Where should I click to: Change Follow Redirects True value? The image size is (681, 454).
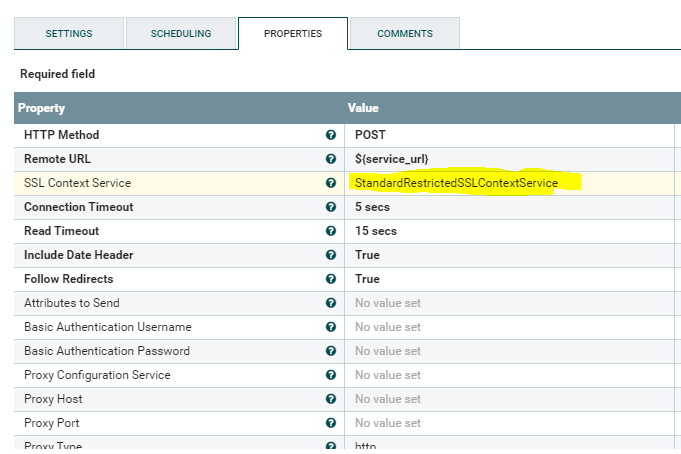click(368, 279)
